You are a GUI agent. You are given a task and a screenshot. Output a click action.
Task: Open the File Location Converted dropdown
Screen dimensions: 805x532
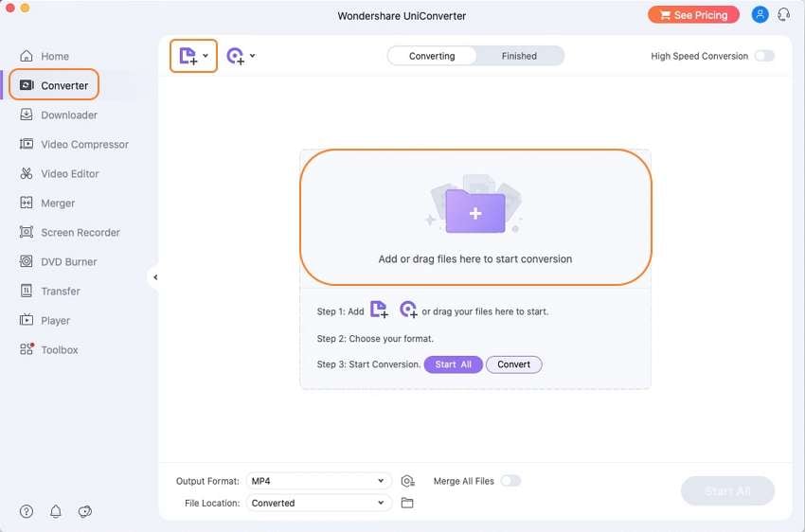(319, 503)
